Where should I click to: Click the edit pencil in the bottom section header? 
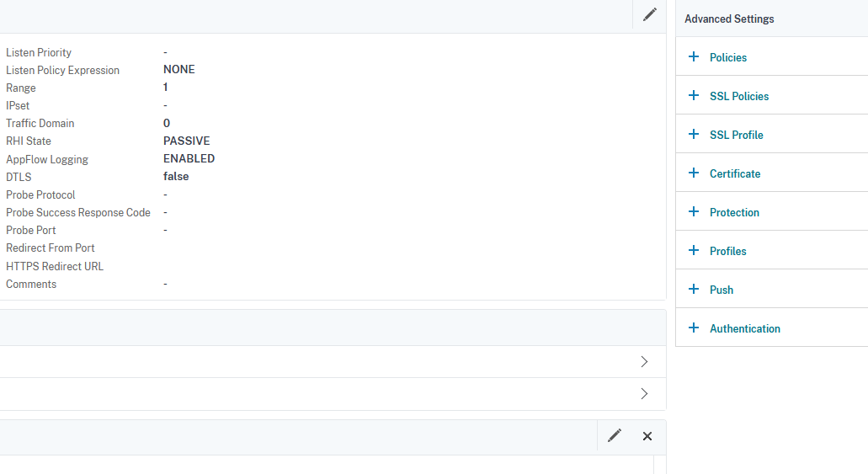[615, 435]
